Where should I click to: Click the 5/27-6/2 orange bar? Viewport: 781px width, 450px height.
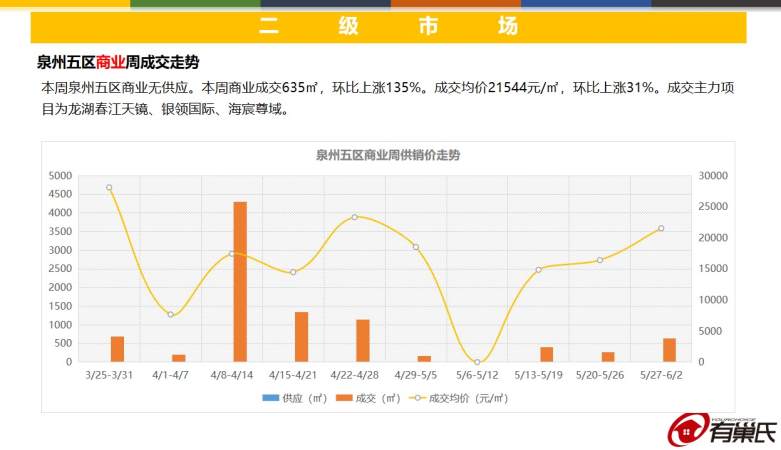(x=669, y=350)
